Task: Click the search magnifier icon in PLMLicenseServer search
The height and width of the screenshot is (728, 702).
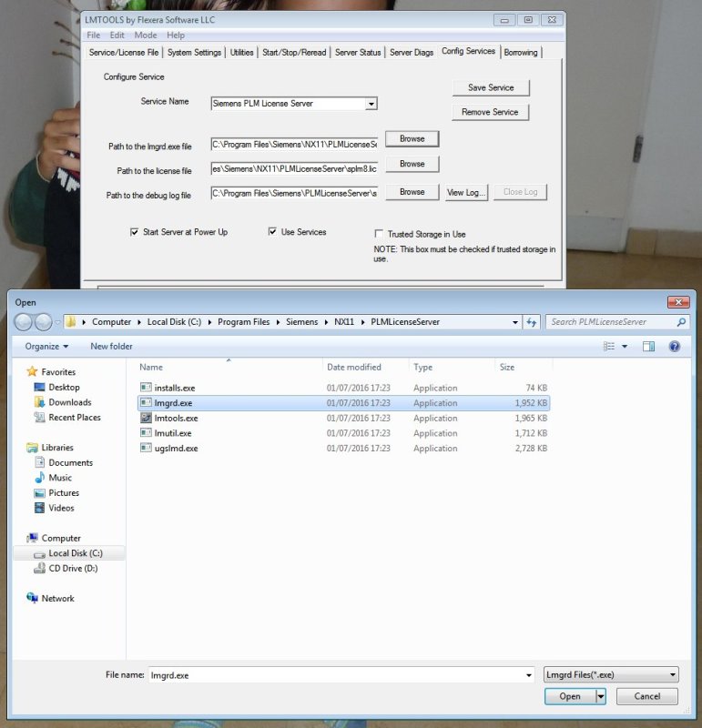Action: [681, 322]
